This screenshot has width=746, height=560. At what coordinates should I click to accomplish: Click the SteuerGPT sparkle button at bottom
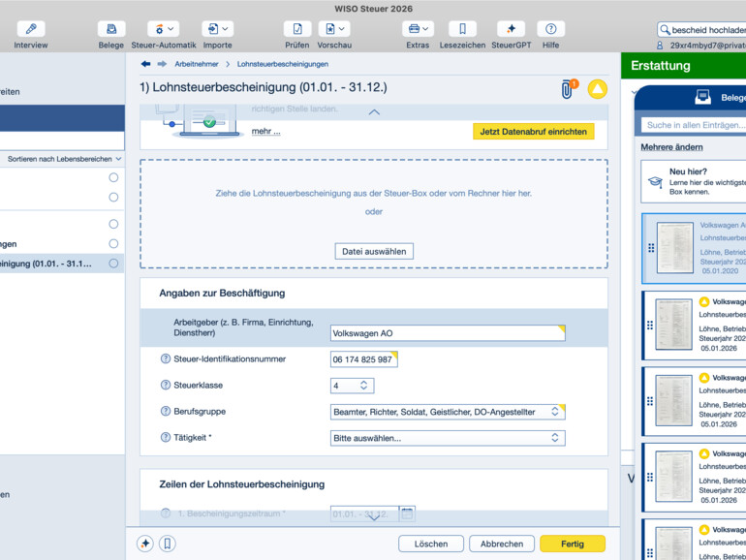[x=145, y=544]
